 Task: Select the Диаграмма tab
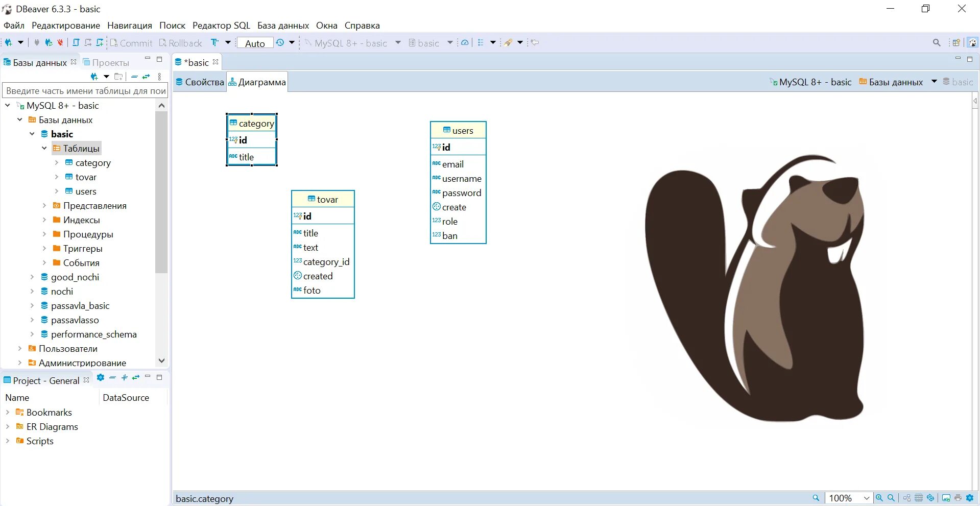click(257, 82)
